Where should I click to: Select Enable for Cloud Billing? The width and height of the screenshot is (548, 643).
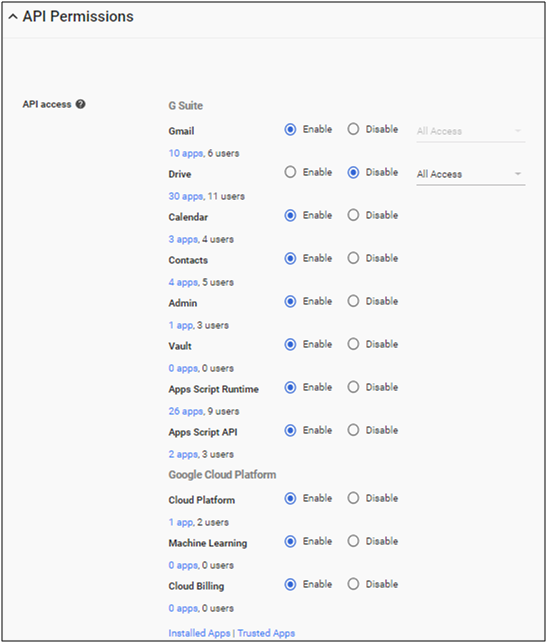click(x=290, y=585)
